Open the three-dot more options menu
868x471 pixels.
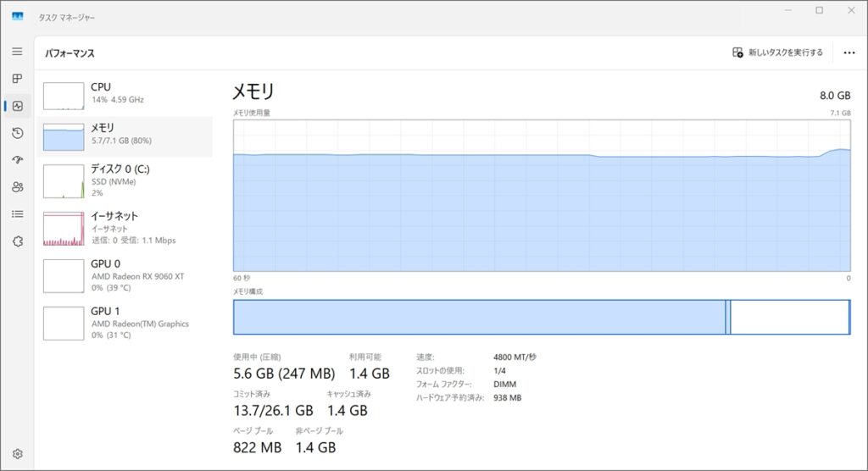[x=849, y=53]
